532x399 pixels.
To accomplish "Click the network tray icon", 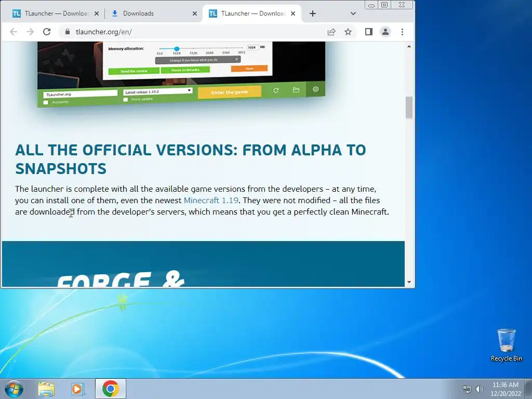I will coord(467,389).
